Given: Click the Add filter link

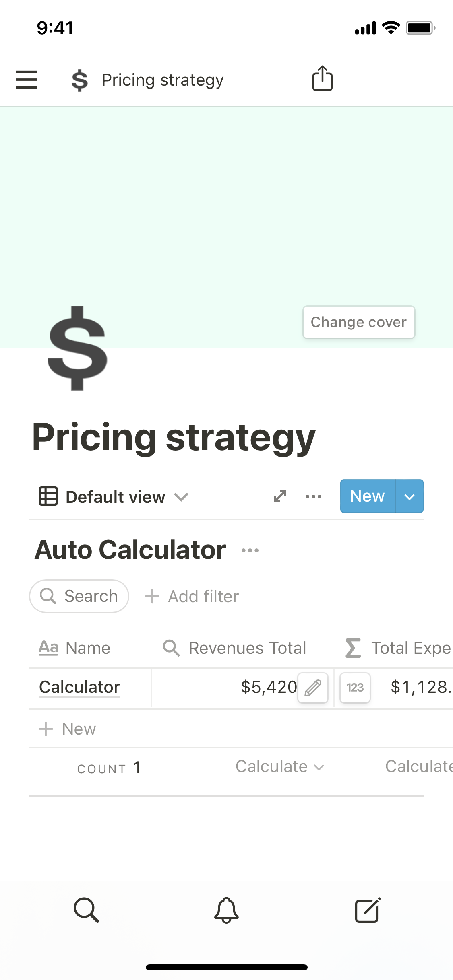Looking at the screenshot, I should click(192, 597).
